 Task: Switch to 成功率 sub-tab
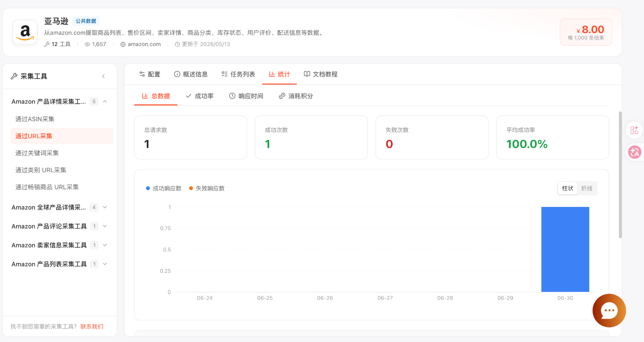200,96
